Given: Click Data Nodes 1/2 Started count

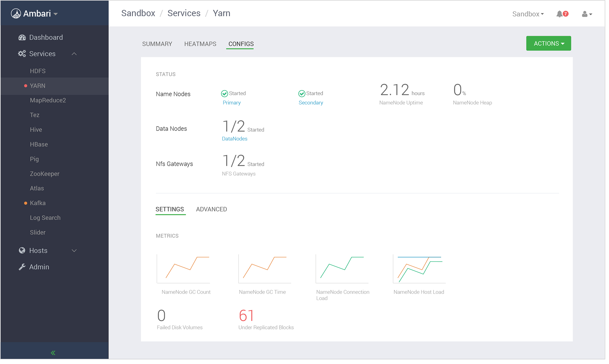Looking at the screenshot, I should [243, 126].
